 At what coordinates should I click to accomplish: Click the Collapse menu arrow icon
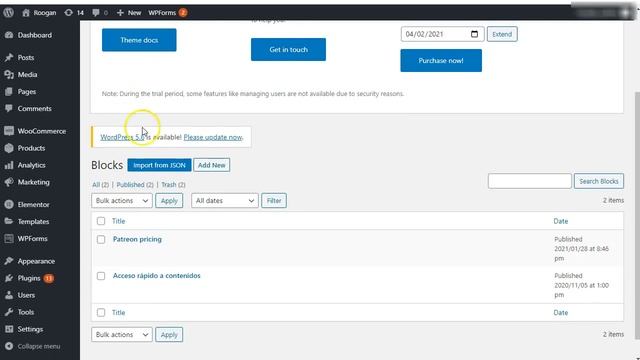click(9, 346)
